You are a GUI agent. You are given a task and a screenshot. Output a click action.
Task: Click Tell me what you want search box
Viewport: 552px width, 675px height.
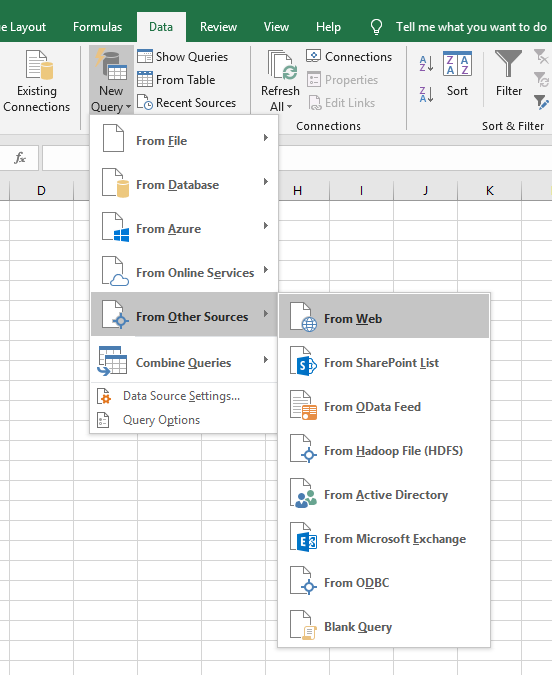471,27
